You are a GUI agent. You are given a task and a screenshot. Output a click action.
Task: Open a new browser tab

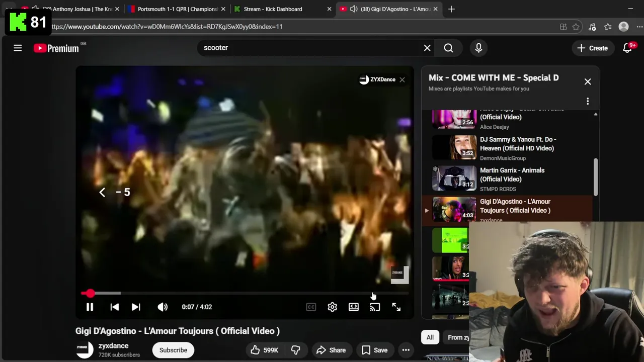(451, 9)
